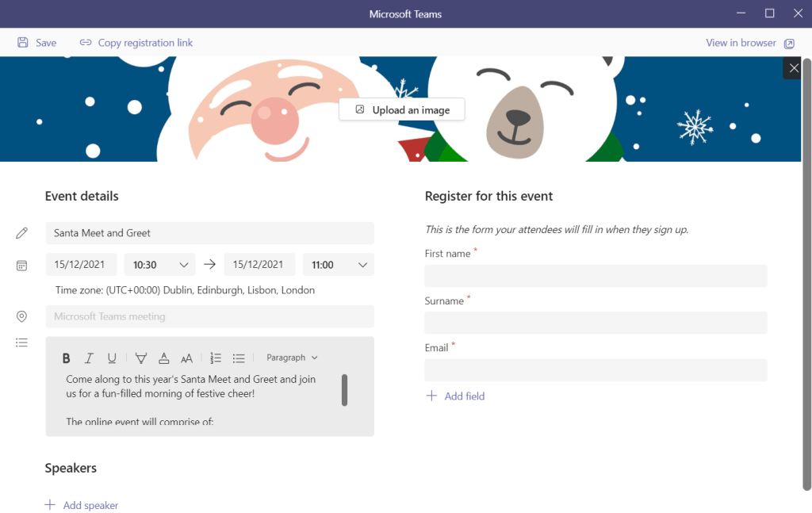
Task: Insert a bulleted list in the description
Action: tap(239, 358)
